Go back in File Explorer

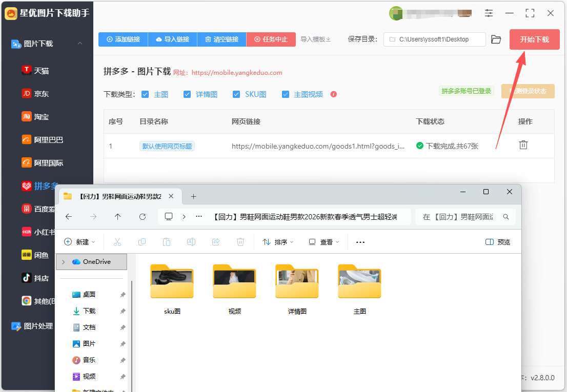[x=69, y=217]
